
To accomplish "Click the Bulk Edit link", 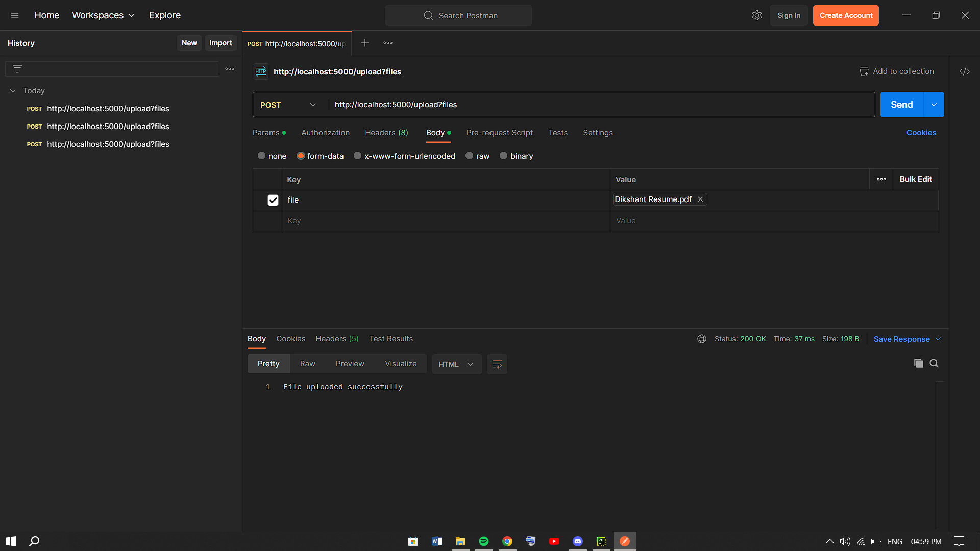I will point(915,179).
